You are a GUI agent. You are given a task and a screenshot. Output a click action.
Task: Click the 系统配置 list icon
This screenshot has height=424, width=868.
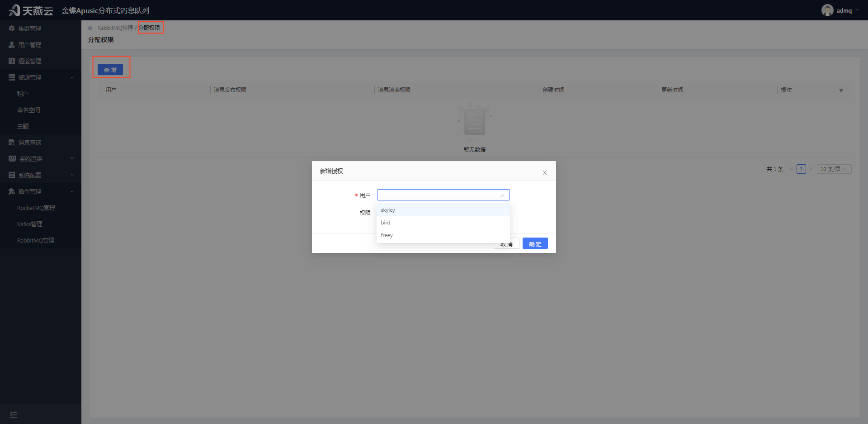(12, 175)
